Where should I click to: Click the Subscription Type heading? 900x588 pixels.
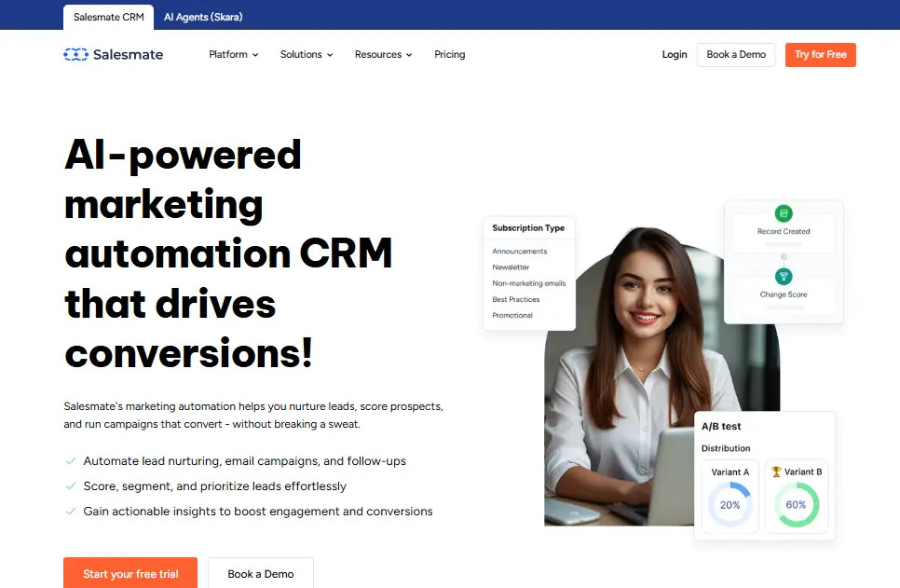click(x=528, y=228)
